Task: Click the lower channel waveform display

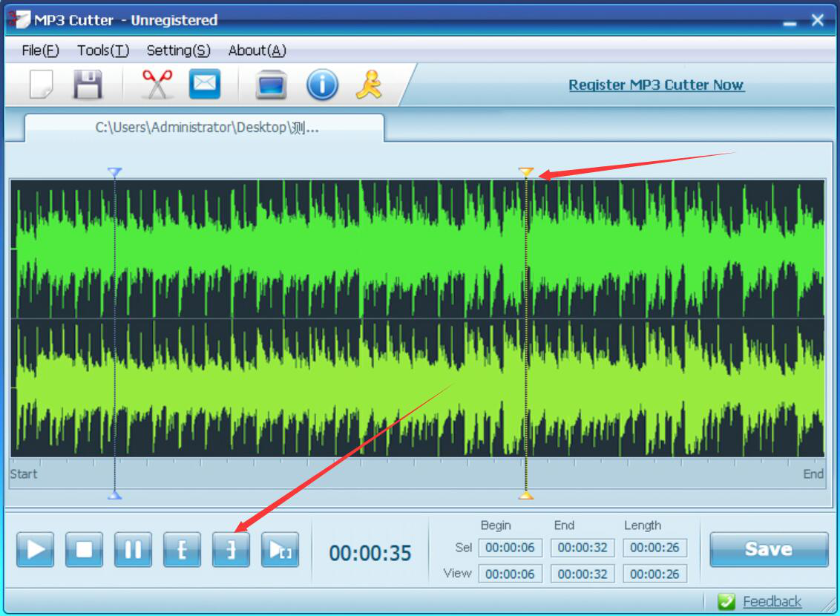Action: click(x=417, y=388)
